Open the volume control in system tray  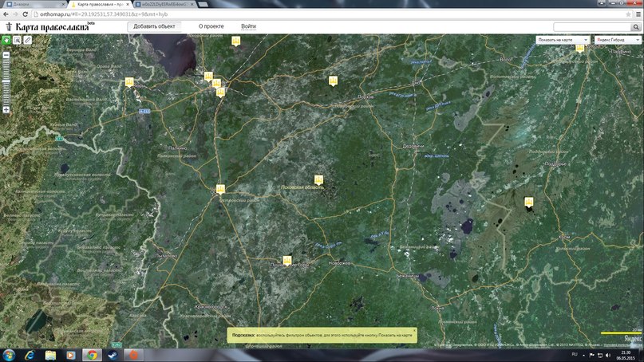click(608, 355)
